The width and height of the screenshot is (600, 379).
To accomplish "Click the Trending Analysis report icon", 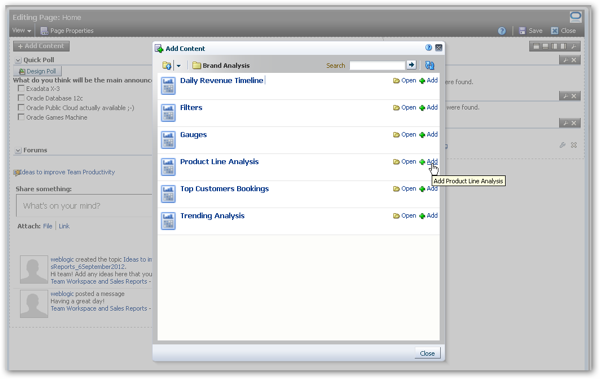I will (168, 221).
